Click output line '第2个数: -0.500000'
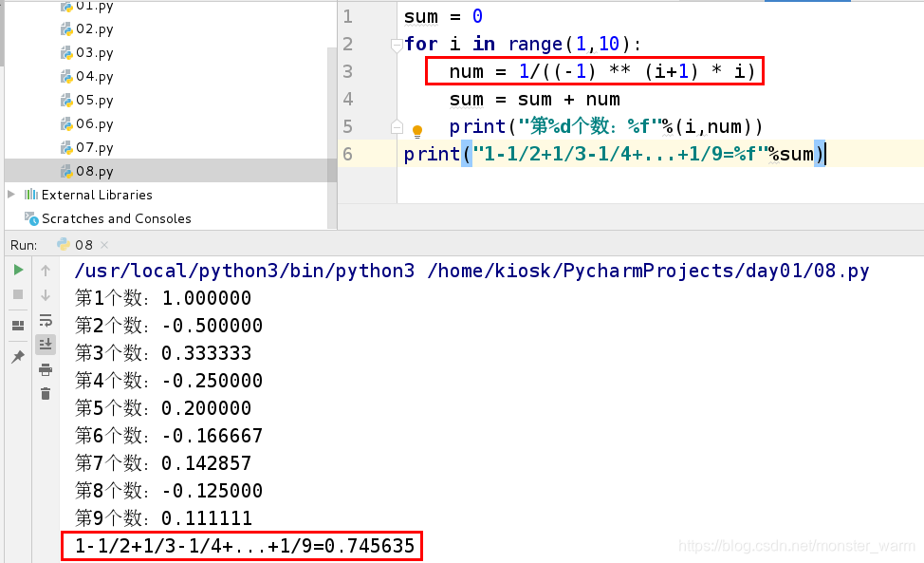This screenshot has width=924, height=563. [169, 326]
